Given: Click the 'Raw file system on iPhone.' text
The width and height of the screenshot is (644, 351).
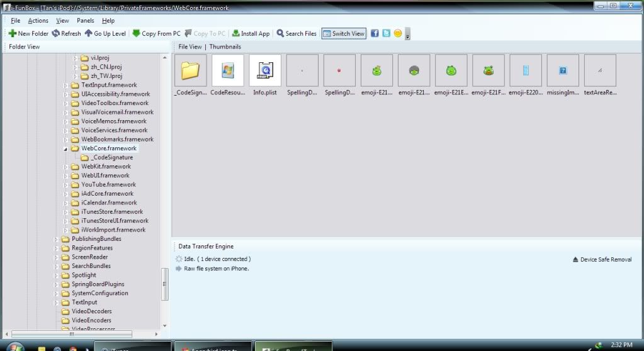Looking at the screenshot, I should pyautogui.click(x=217, y=269).
